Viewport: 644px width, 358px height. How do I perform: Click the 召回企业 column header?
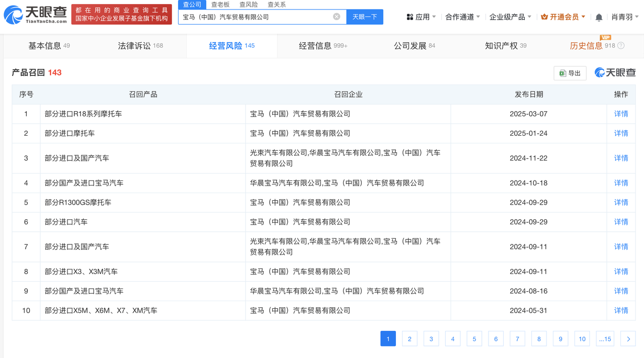[348, 95]
